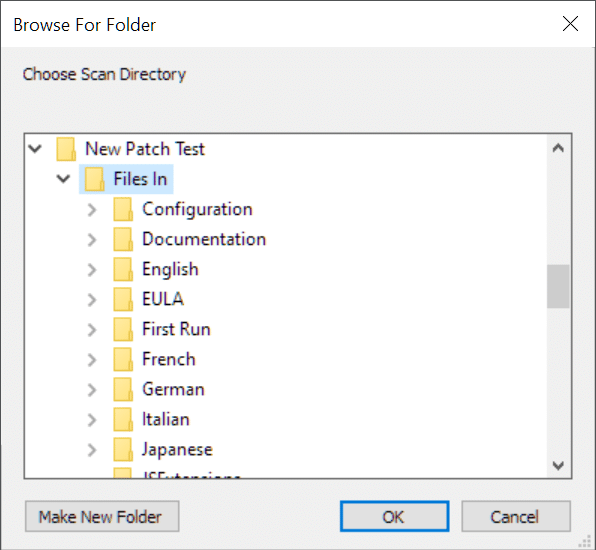Click the French folder icon
Screen dimensions: 596x550
pyautogui.click(x=123, y=359)
